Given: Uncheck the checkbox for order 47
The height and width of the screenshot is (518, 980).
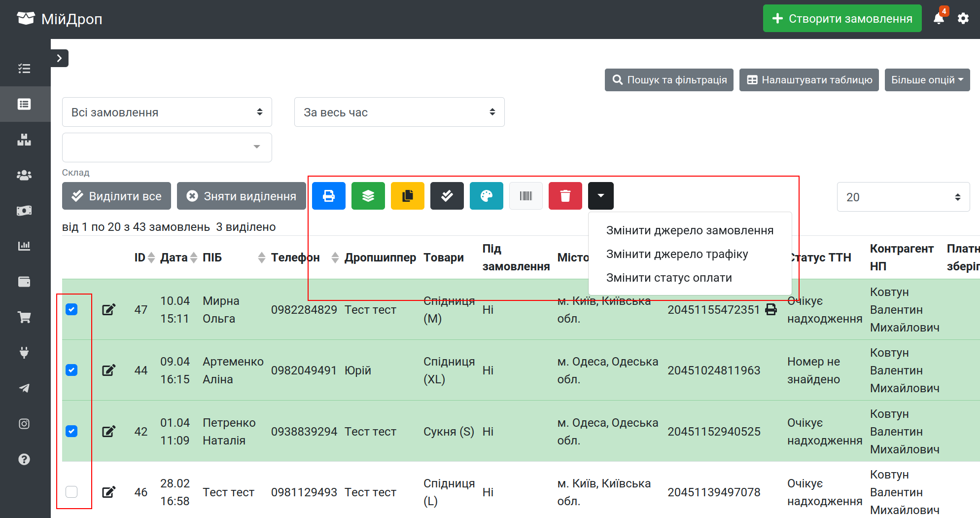Looking at the screenshot, I should 71,309.
